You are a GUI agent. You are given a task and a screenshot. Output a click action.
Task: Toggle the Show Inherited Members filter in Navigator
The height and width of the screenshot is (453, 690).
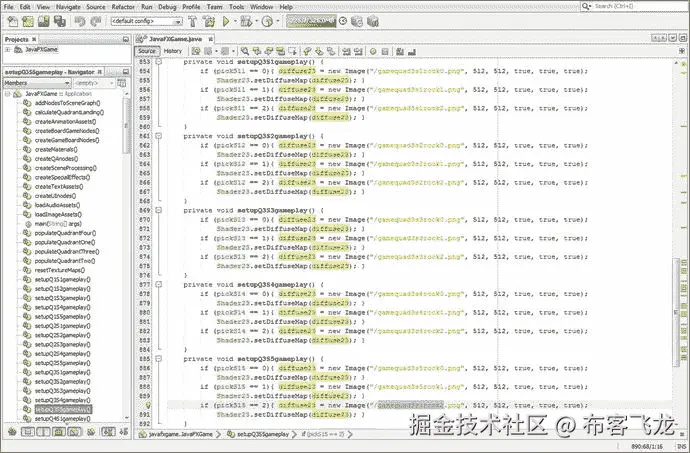coord(12,431)
